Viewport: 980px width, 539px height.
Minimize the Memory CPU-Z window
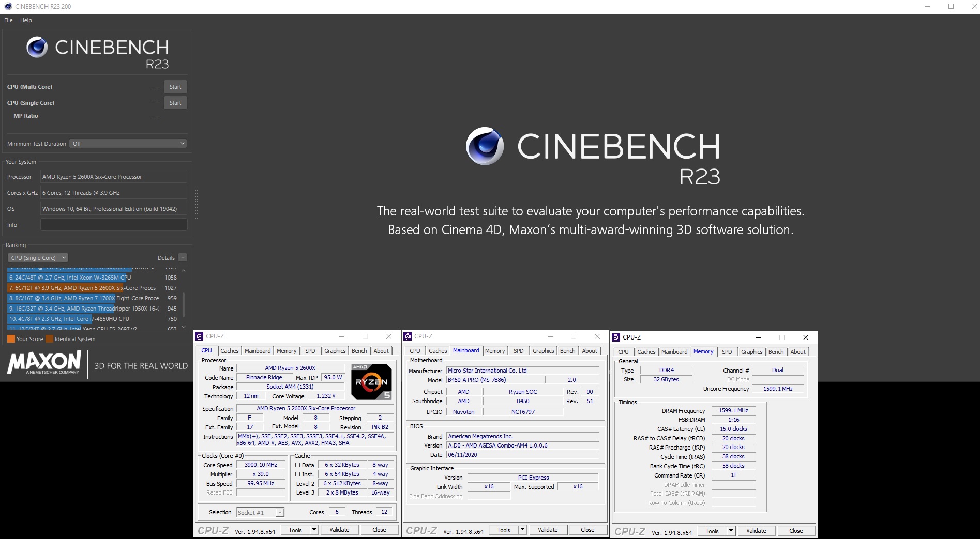[759, 337]
